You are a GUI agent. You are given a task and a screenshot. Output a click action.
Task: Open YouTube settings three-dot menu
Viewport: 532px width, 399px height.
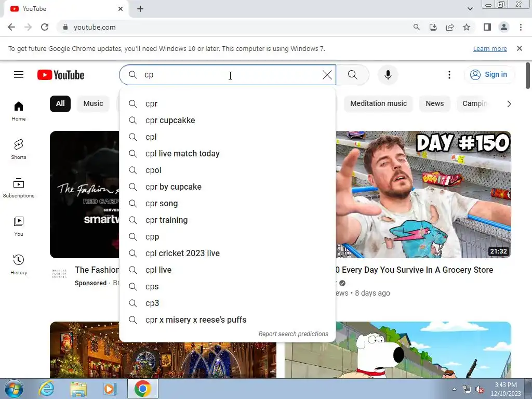click(449, 75)
